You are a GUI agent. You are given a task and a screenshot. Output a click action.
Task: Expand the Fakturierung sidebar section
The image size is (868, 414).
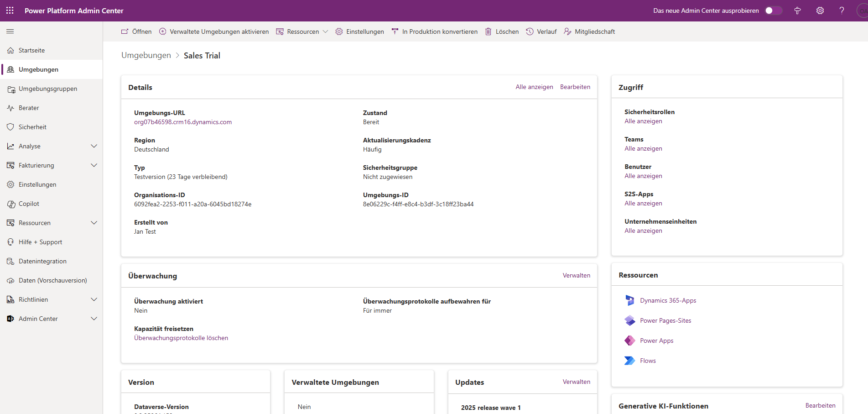(x=94, y=165)
